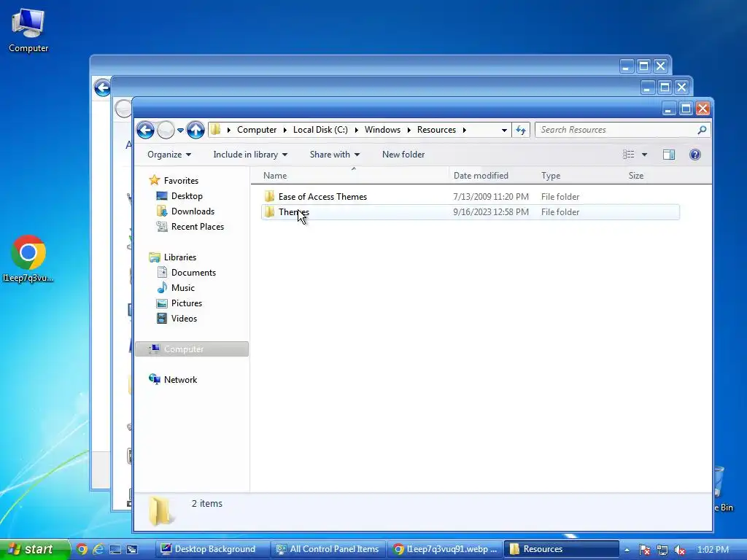This screenshot has height=560, width=747.
Task: Click the Chrome webp file desktop icon
Action: click(x=28, y=260)
